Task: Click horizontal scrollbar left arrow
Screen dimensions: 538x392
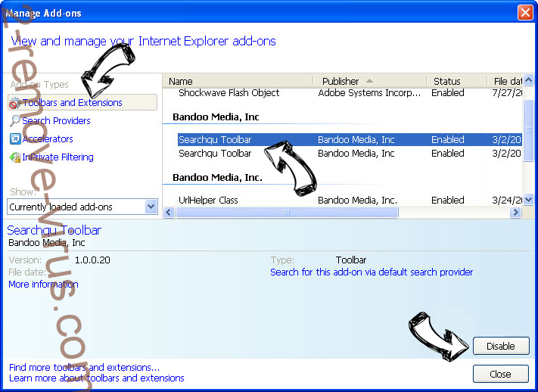Action: click(168, 212)
